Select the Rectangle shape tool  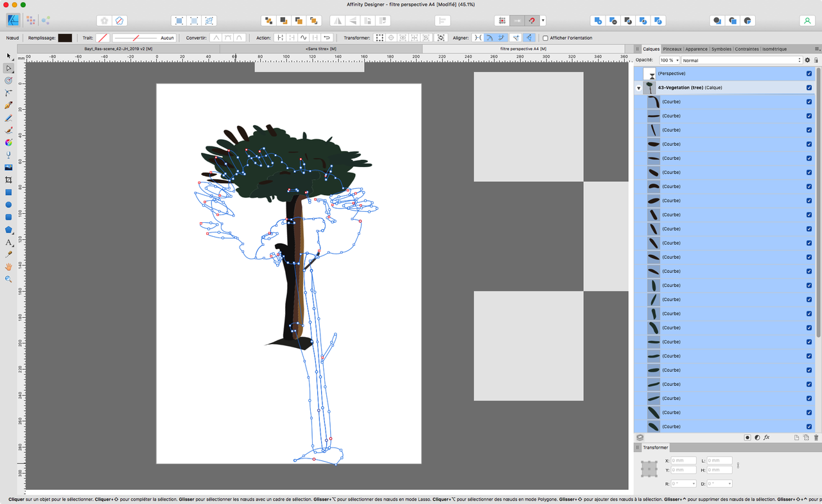tap(8, 192)
